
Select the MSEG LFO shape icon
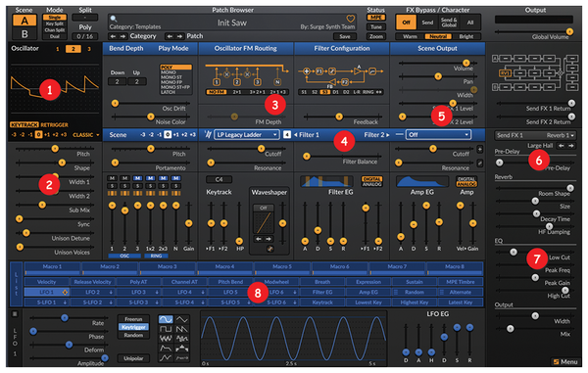(x=166, y=358)
